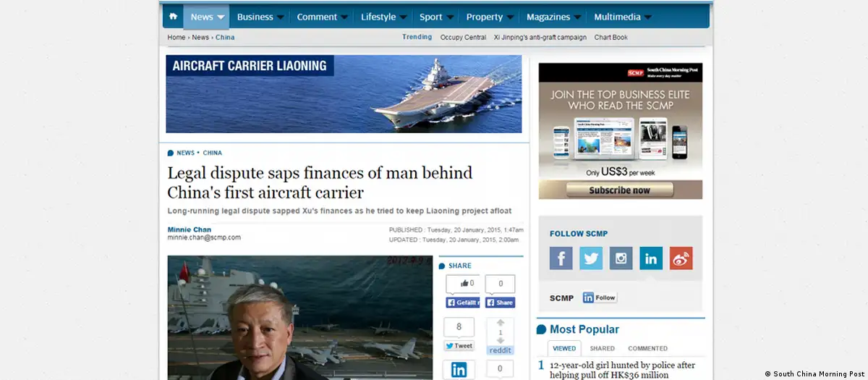Click the Aircraft Carrier Liaoning banner image
Viewport: 868px width, 380px height.
[x=344, y=94]
